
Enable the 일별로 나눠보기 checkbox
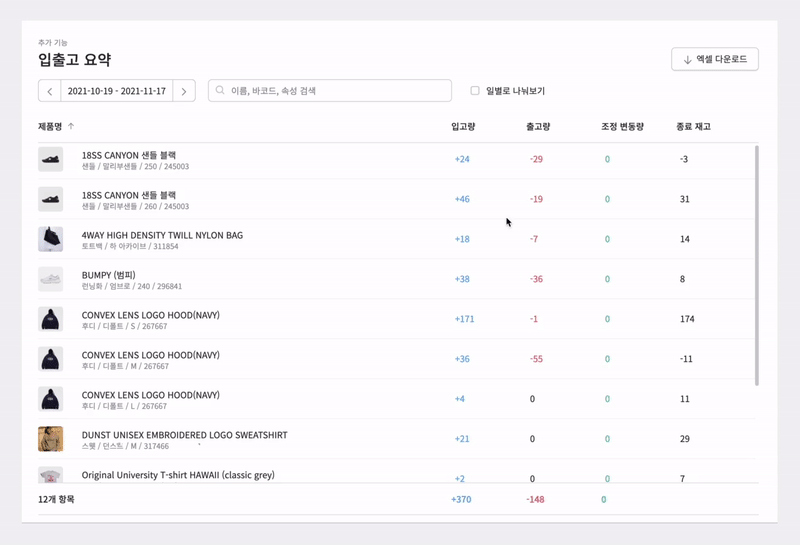click(475, 91)
